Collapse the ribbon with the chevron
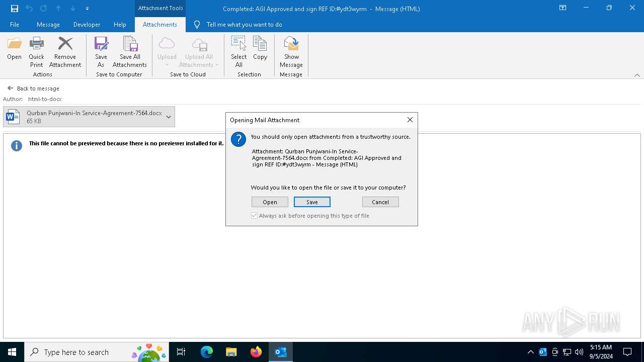The image size is (644, 362). [637, 75]
